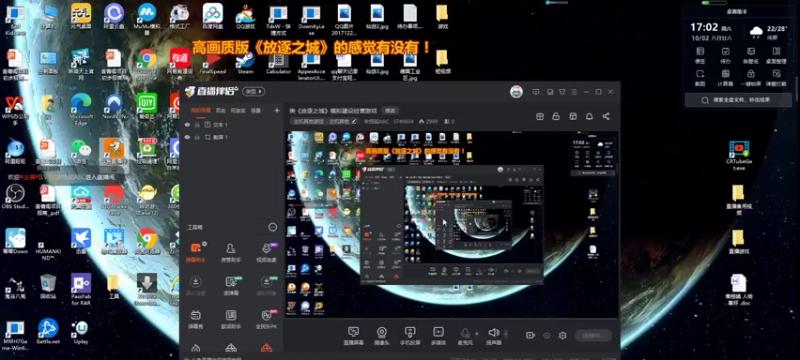Add a new scene with the plus
800x360 pixels.
tap(277, 110)
